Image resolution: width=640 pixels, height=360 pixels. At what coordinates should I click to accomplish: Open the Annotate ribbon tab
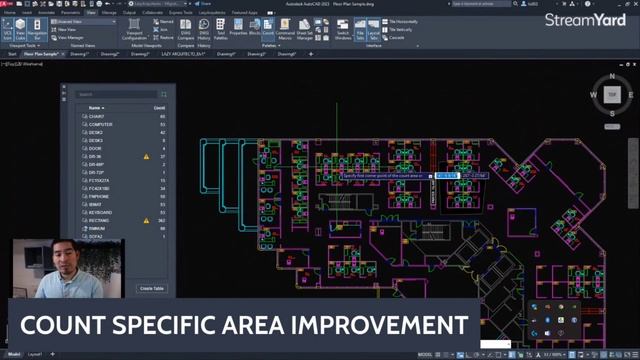pyautogui.click(x=46, y=13)
